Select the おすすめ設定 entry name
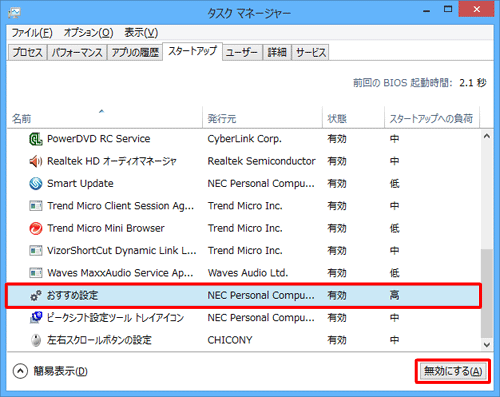The image size is (500, 397). [72, 295]
